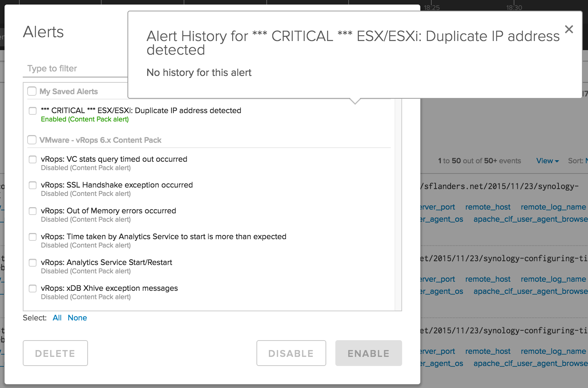588x388 pixels.
Task: Toggle vRops SSL Handshake exception checkbox
Action: [33, 185]
